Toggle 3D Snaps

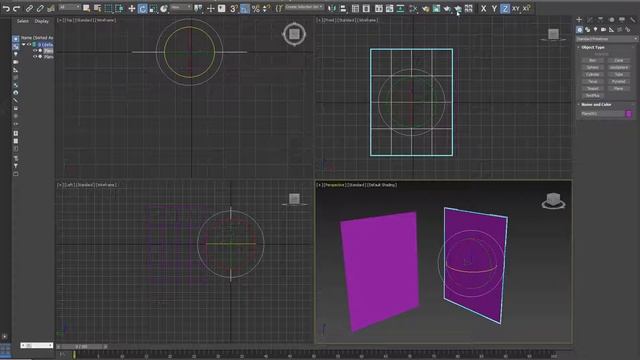coord(234,9)
